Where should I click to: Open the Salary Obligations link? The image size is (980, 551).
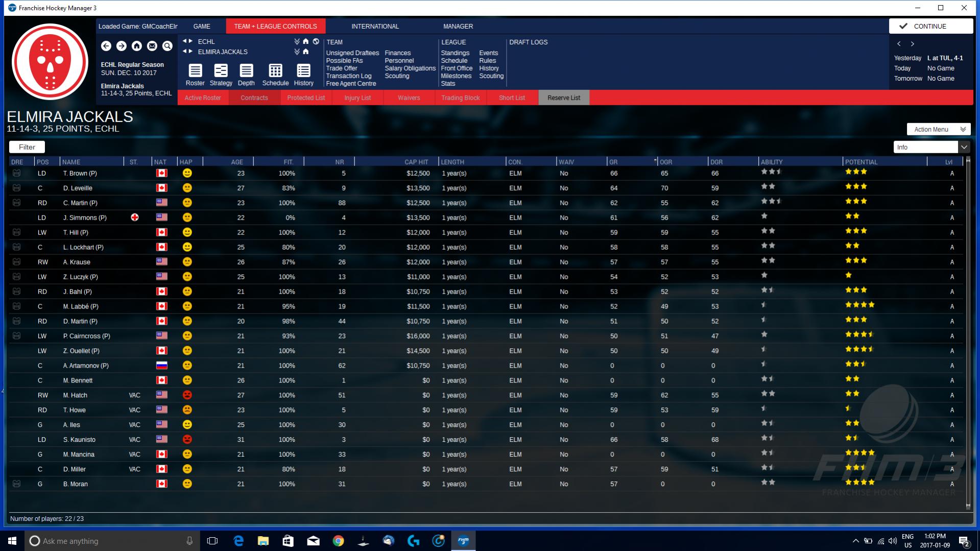pos(410,68)
